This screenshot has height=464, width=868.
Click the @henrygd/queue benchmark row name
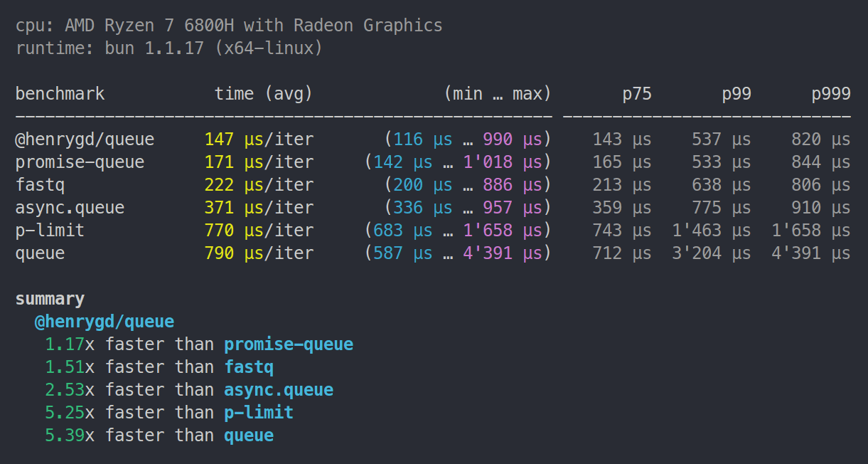click(85, 139)
